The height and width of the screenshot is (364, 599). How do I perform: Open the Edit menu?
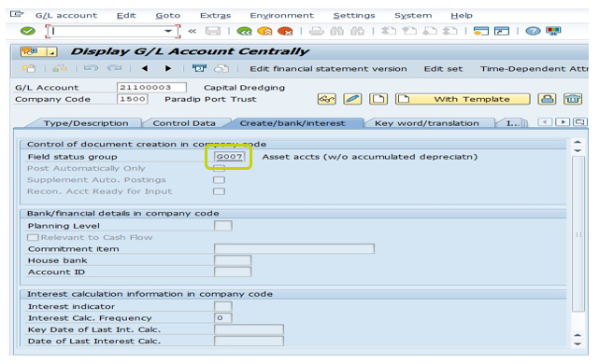click(x=126, y=16)
